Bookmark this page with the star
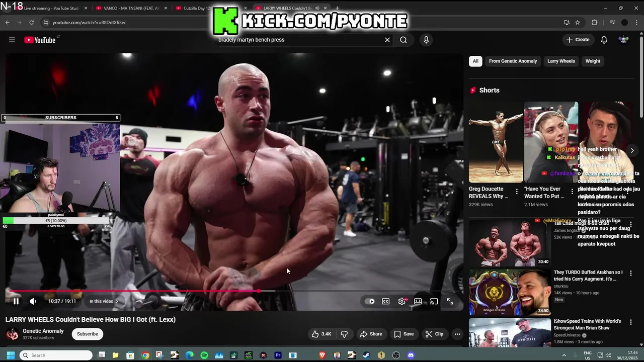Screen dimensions: 644x362 tap(578, 22)
